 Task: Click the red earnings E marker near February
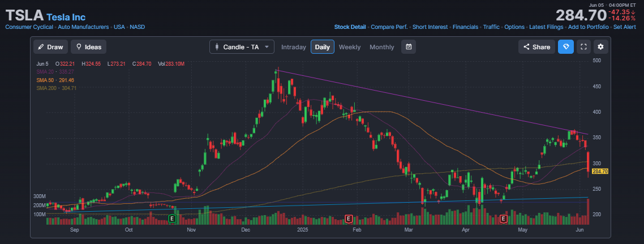tap(349, 219)
